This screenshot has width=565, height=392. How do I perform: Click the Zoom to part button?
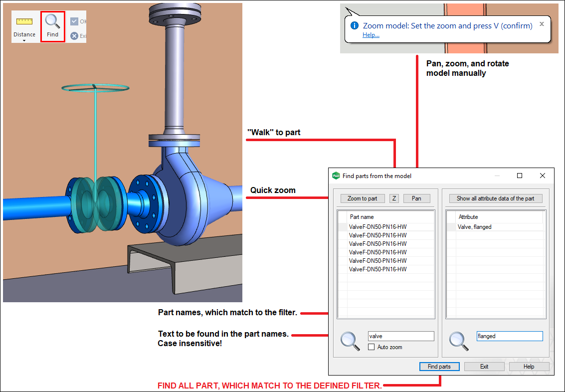click(x=363, y=198)
